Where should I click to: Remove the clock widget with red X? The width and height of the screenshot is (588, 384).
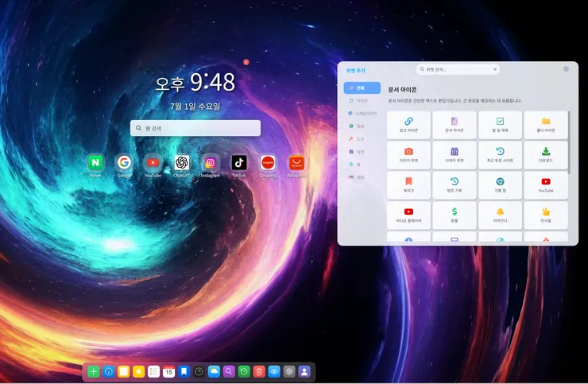[246, 62]
